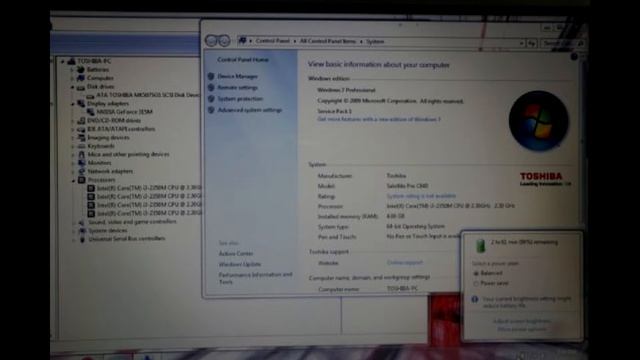Click the Windows 7 logo image
The image size is (640, 360).
tap(538, 121)
